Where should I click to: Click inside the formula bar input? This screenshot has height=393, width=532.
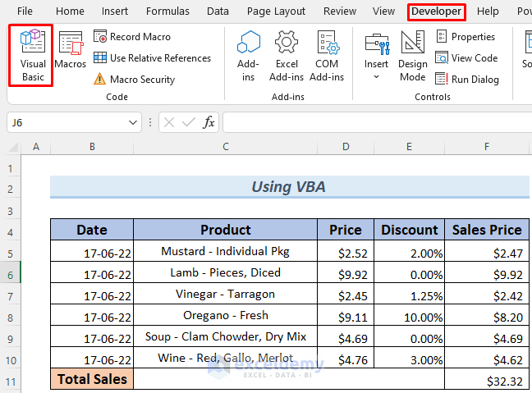pos(378,122)
